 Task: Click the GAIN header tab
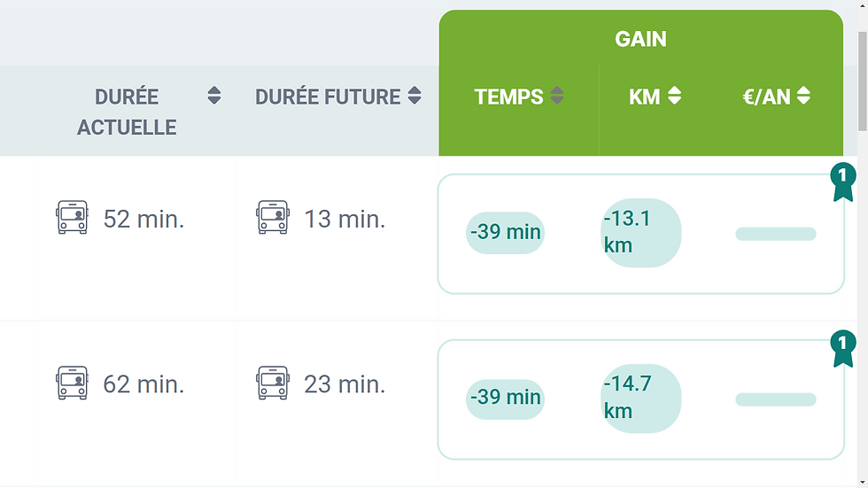tap(641, 39)
